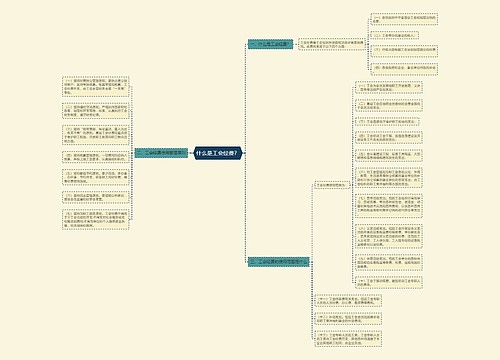Select bottom-most item (十三) of the mind map

[x=348, y=339]
